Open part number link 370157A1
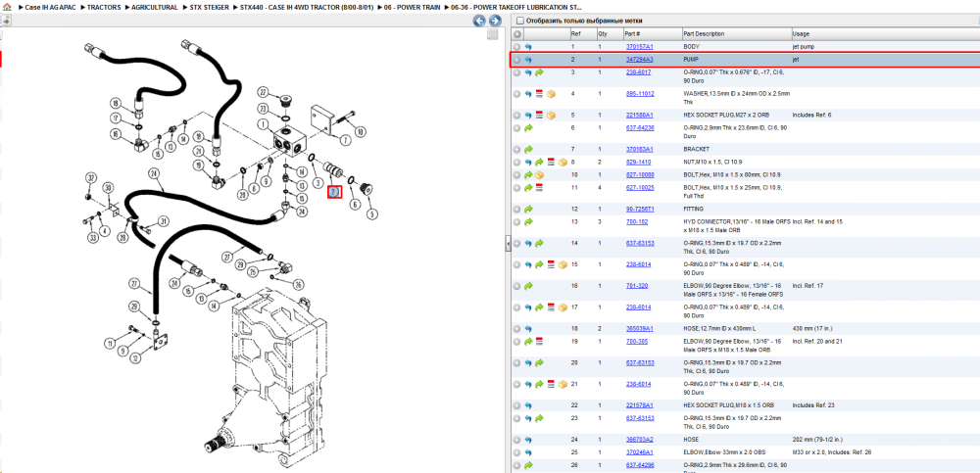 [x=639, y=47]
